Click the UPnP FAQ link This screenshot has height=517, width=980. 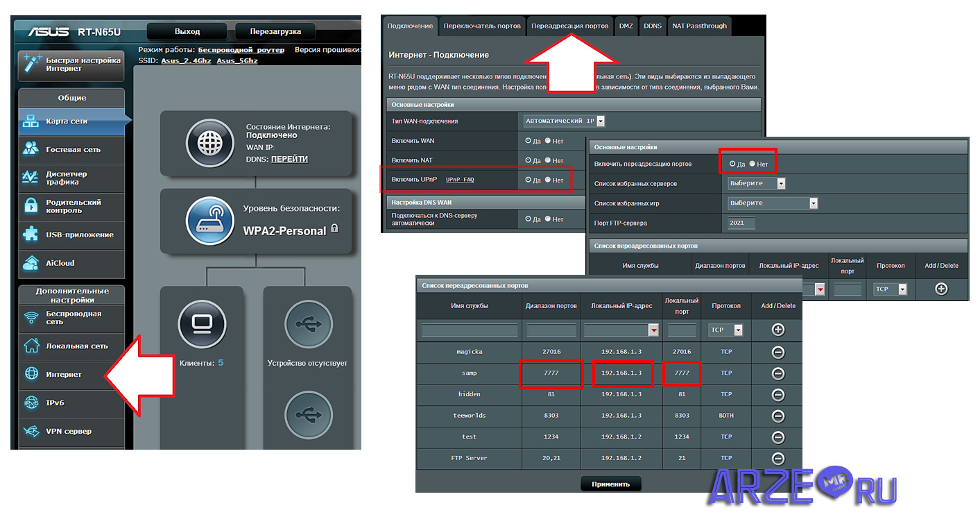459,180
